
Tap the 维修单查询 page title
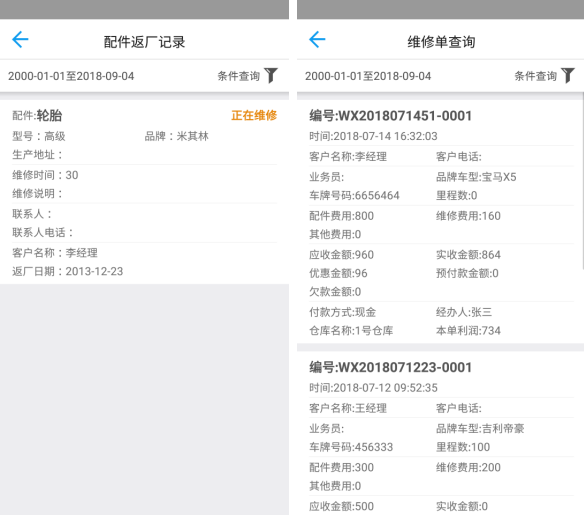[441, 42]
